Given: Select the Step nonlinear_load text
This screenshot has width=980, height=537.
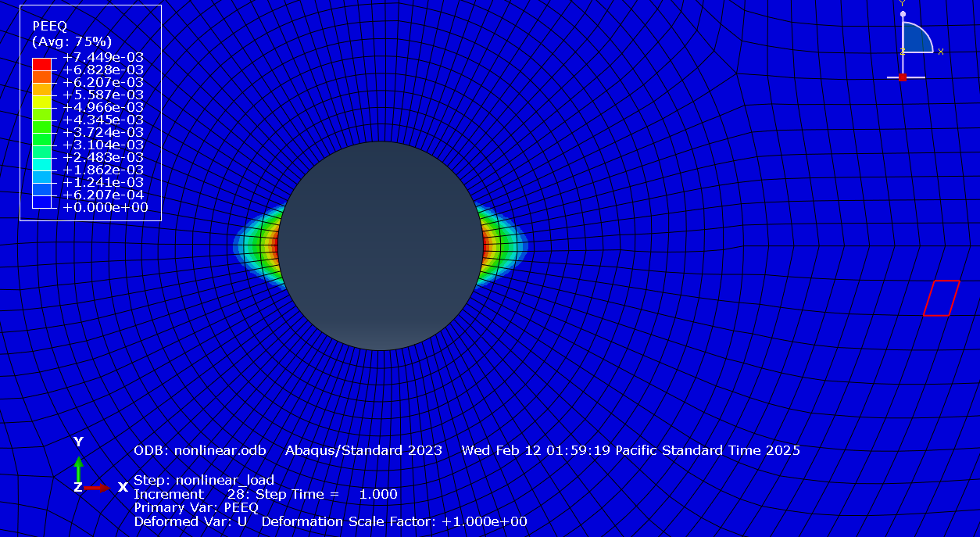Looking at the screenshot, I should tap(203, 481).
